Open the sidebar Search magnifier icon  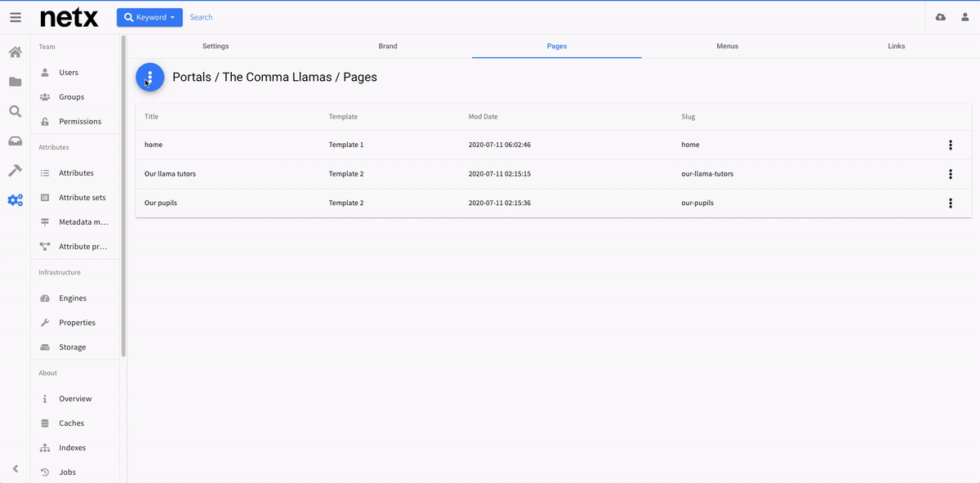[16, 111]
